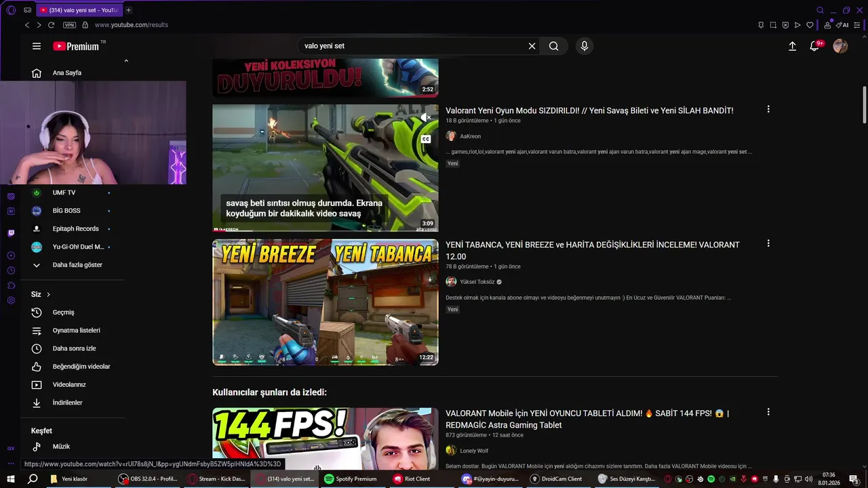Reload the page
Viewport: 868px width, 488px height.
click(x=52, y=25)
